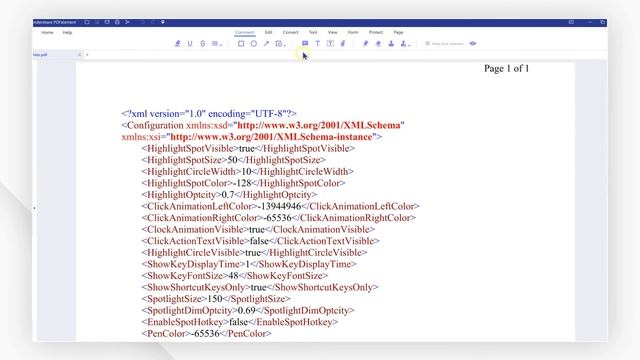Toggle the hide comments eye icon
Image resolution: width=640 pixels, height=360 pixels.
coord(473,43)
